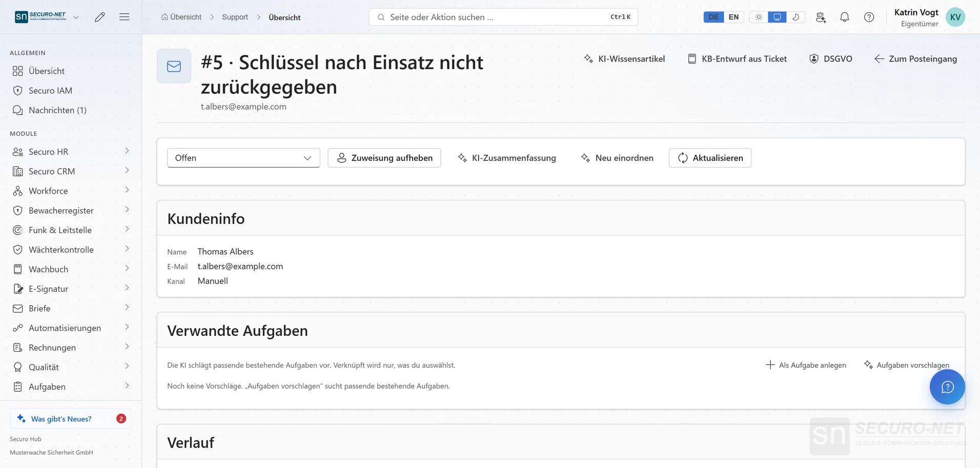The image size is (980, 468).
Task: Open the help question mark icon
Action: pos(869,17)
